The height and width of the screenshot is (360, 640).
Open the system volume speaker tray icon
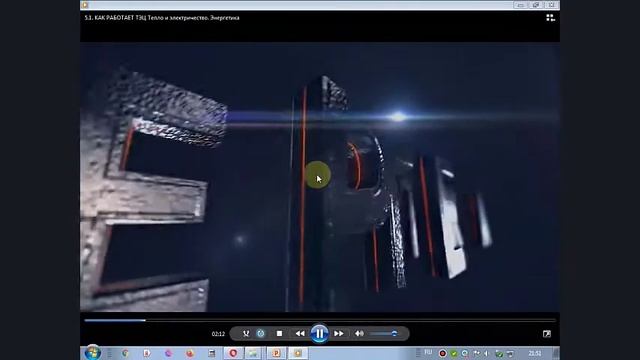pos(487,353)
